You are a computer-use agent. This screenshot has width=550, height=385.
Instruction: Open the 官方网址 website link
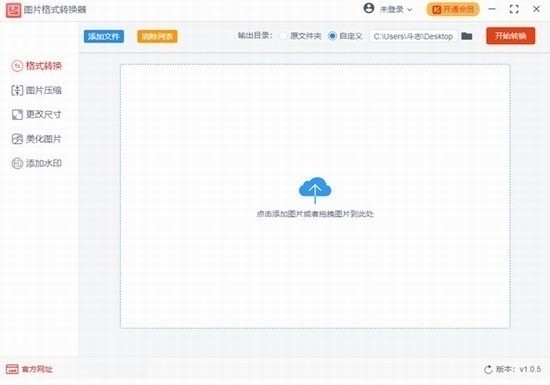coord(29,369)
